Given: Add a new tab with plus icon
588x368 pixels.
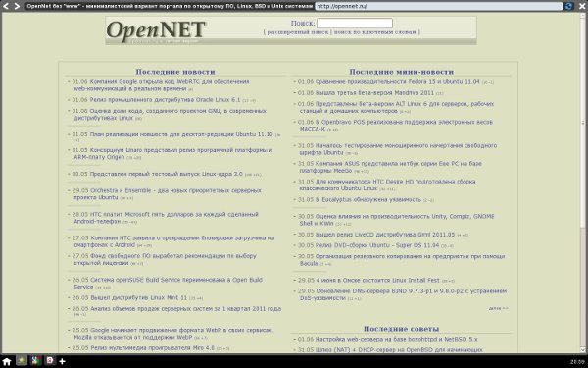Looking at the screenshot, I should [x=63, y=361].
